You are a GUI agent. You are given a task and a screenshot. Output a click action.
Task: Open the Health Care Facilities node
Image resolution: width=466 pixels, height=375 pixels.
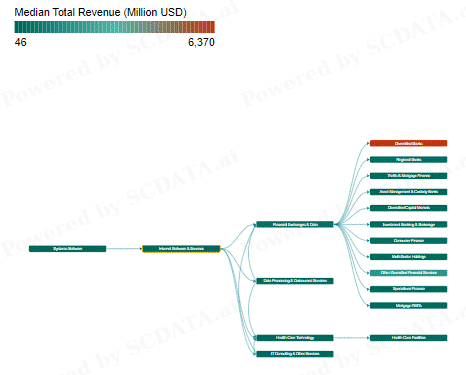409,338
